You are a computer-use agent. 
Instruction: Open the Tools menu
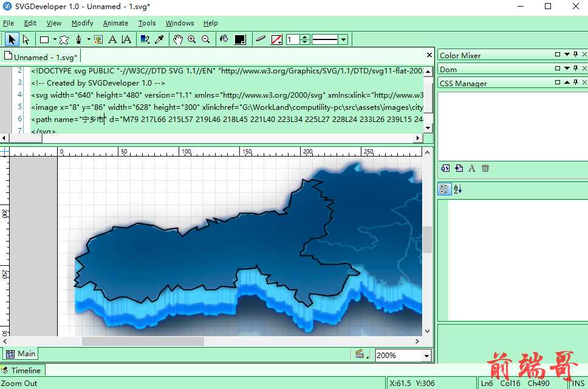pos(147,23)
